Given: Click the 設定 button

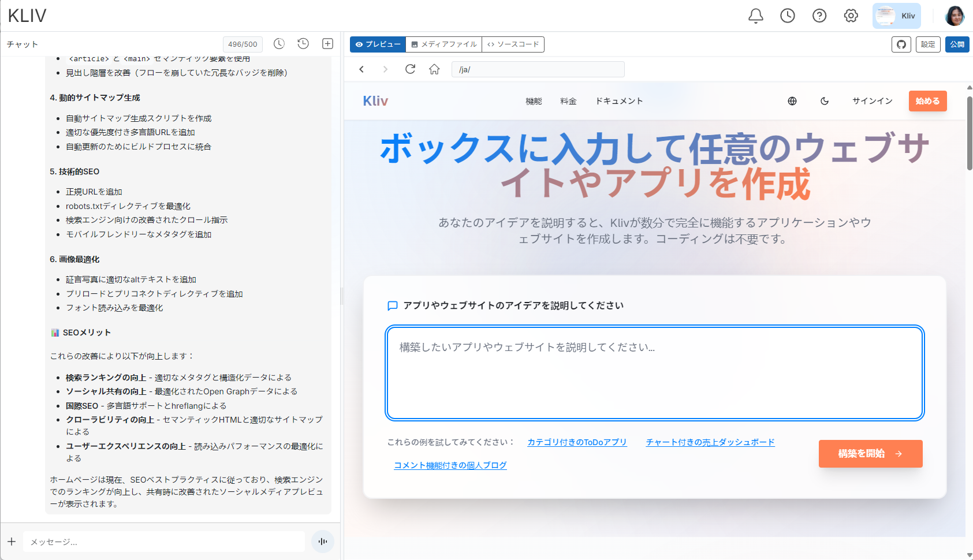Looking at the screenshot, I should point(928,44).
